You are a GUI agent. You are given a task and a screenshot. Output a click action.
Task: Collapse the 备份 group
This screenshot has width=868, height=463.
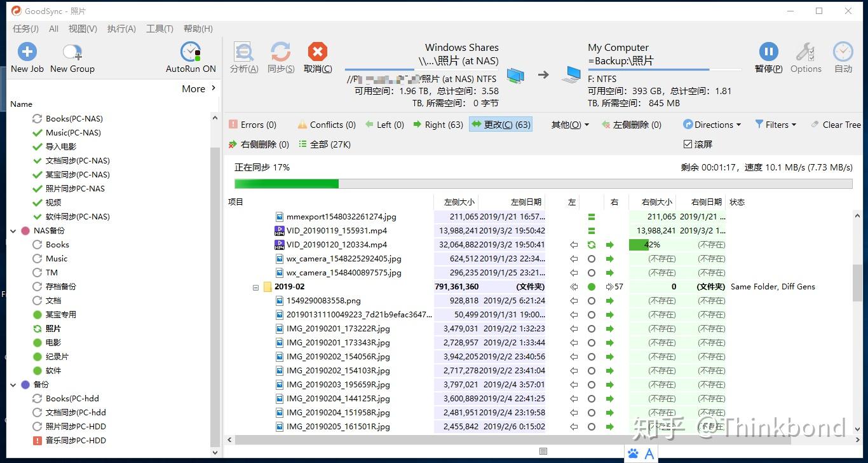click(x=13, y=385)
